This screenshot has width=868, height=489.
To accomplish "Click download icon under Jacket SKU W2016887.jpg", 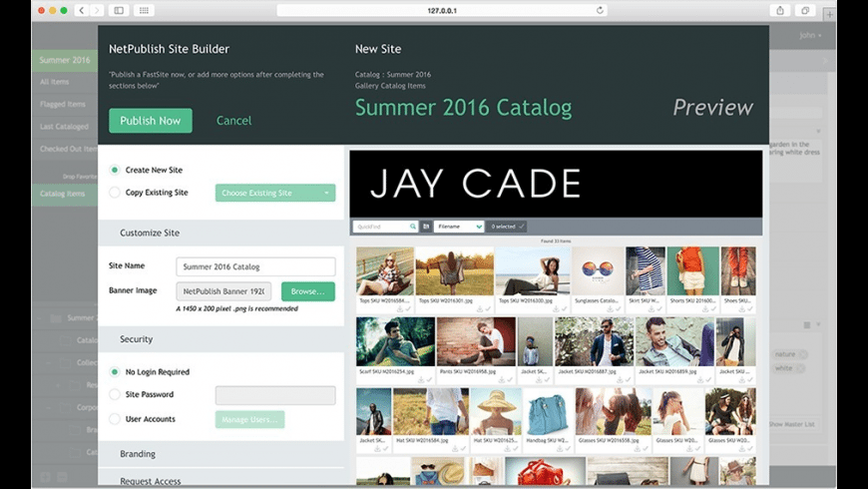I will click(620, 380).
